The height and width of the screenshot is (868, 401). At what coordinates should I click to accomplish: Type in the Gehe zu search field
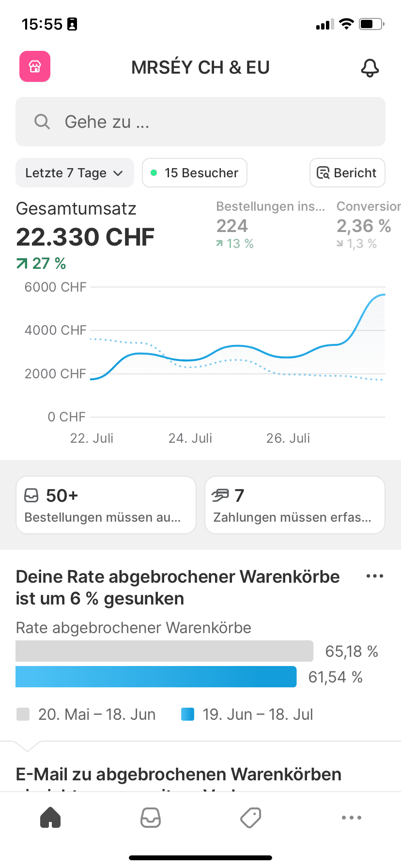[213, 122]
